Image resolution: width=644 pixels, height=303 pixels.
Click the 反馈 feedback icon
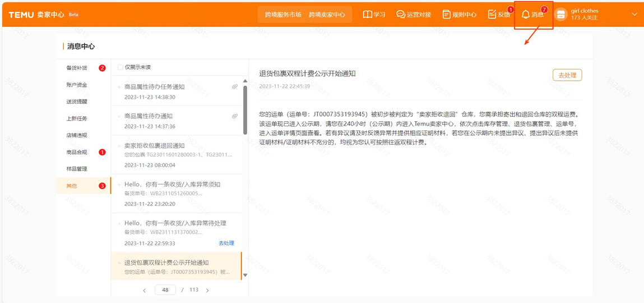pyautogui.click(x=492, y=15)
